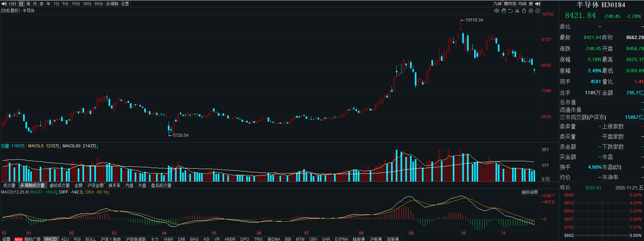
Task: Click the top-left collapse arrow icon
Action: (4, 4)
